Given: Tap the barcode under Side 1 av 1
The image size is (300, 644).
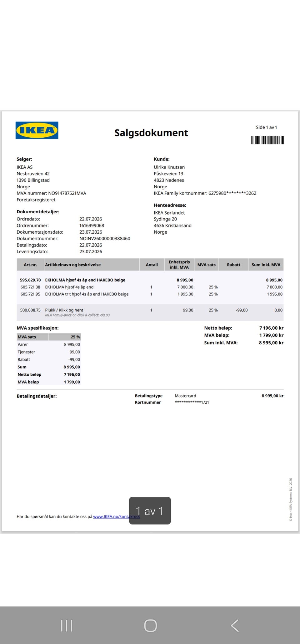Looking at the screenshot, I should point(267,140).
